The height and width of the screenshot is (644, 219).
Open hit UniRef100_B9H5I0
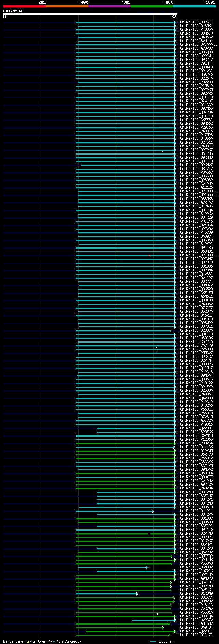tap(196, 33)
